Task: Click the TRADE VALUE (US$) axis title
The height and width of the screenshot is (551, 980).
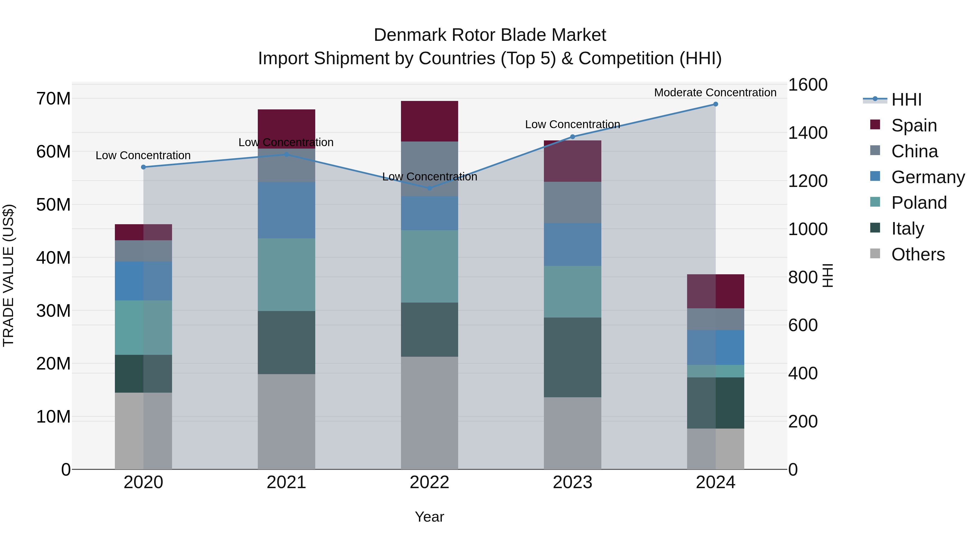Action: [x=8, y=275]
